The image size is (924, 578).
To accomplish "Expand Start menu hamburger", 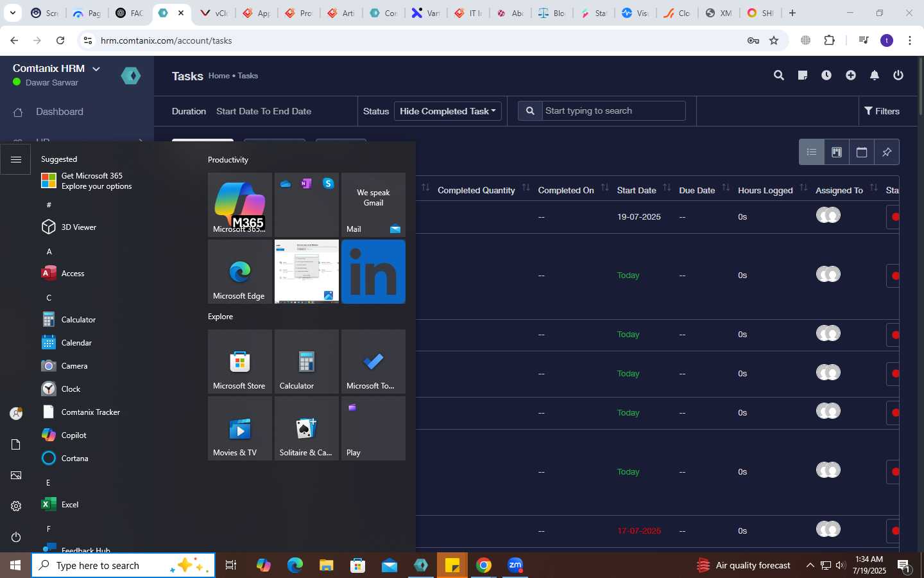I will 16,159.
